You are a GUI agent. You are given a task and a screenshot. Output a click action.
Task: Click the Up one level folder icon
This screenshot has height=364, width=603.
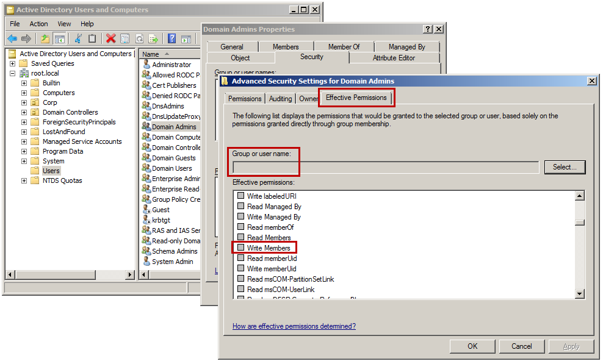point(45,38)
